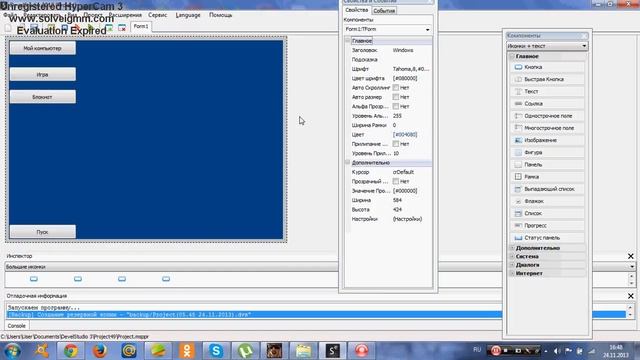This screenshot has width=640, height=360.
Task: Collapse the Главное properties section
Action: (x=348, y=41)
